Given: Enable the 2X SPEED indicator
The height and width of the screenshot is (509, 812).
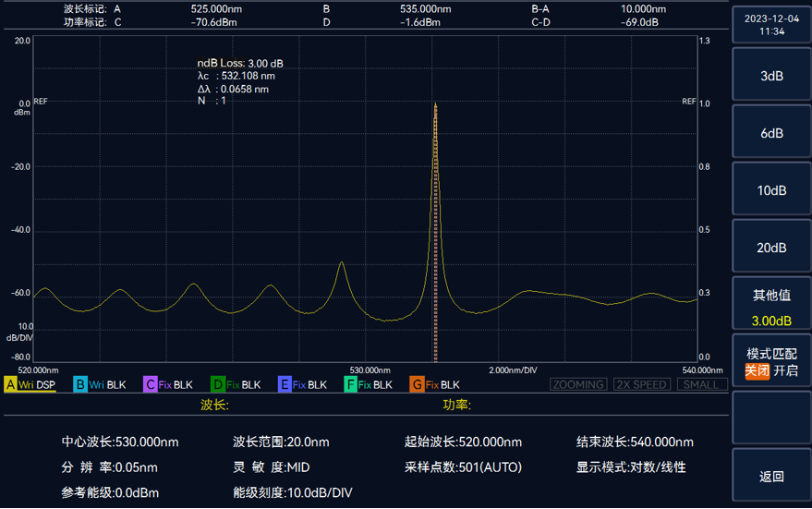Looking at the screenshot, I should coord(641,384).
